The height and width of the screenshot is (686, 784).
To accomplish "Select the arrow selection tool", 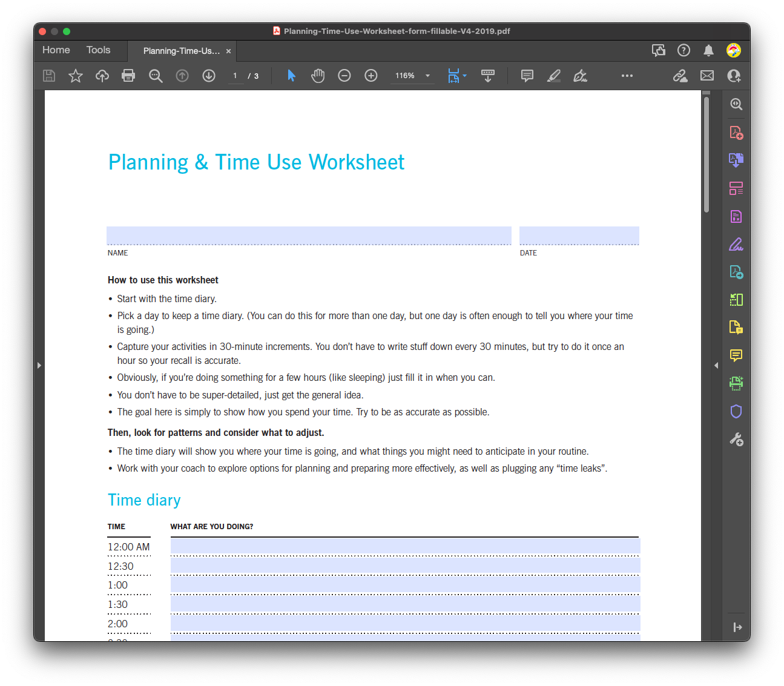I will coord(291,76).
